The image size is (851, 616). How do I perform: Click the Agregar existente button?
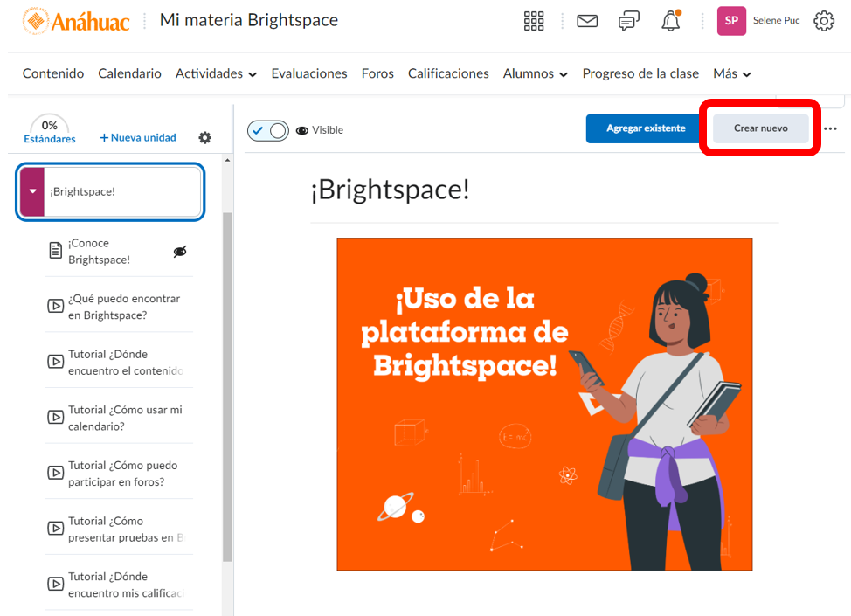646,128
